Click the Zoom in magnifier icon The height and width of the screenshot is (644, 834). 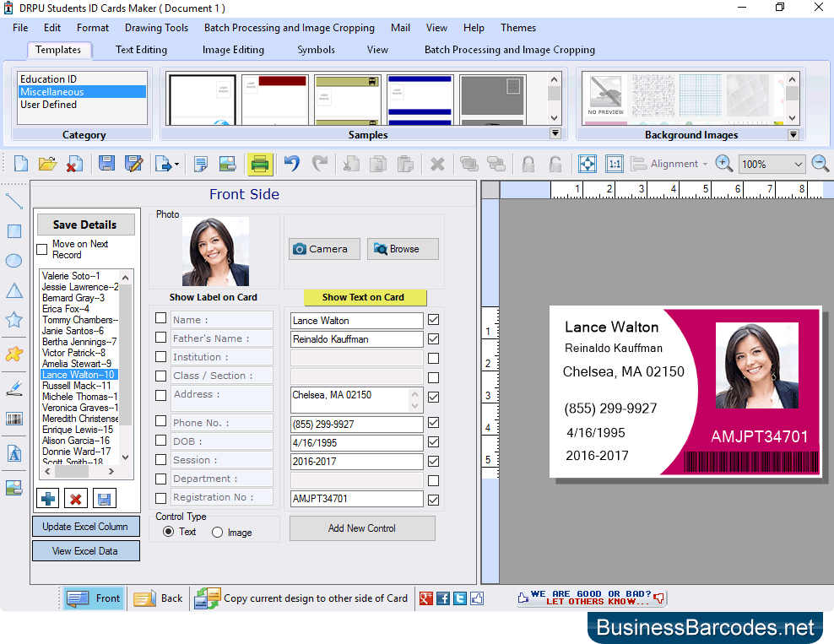(x=724, y=164)
